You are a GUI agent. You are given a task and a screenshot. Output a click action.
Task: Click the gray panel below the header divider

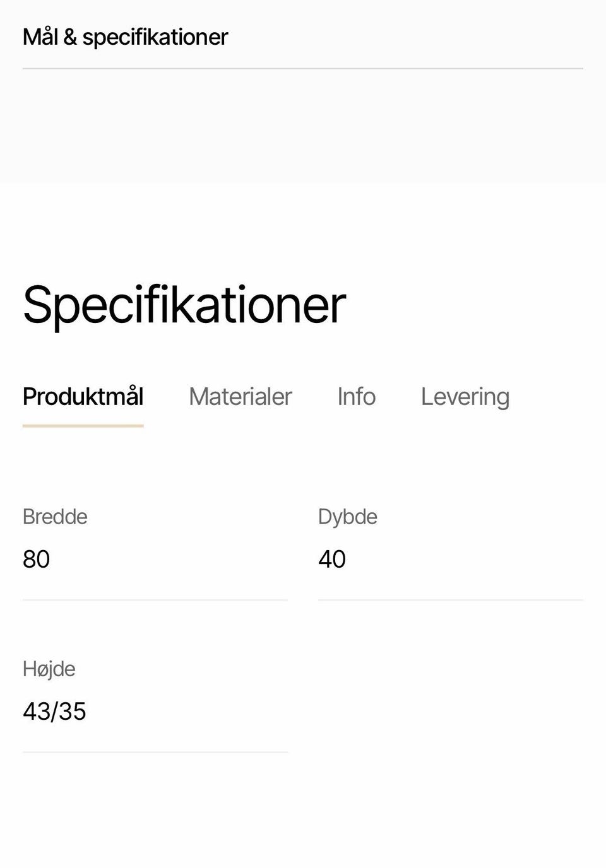click(303, 126)
